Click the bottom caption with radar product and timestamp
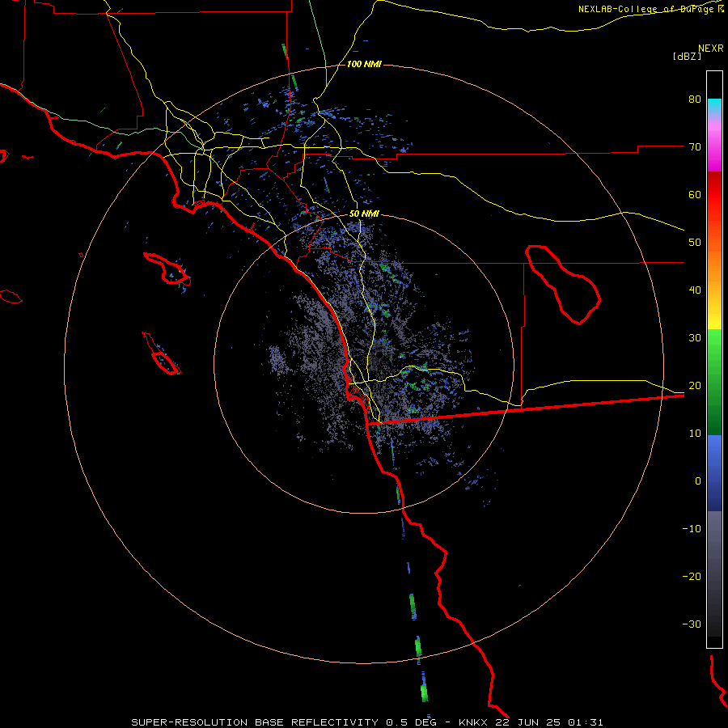Viewport: 728px width, 728px height. pyautogui.click(x=366, y=722)
